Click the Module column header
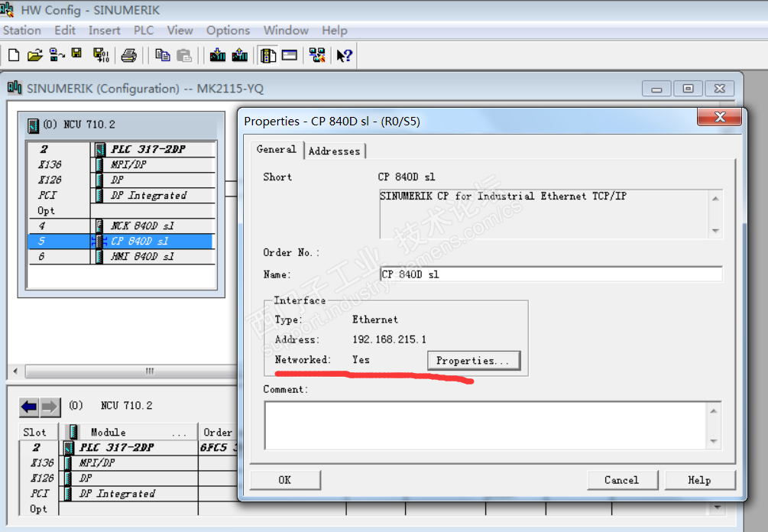 pos(129,432)
